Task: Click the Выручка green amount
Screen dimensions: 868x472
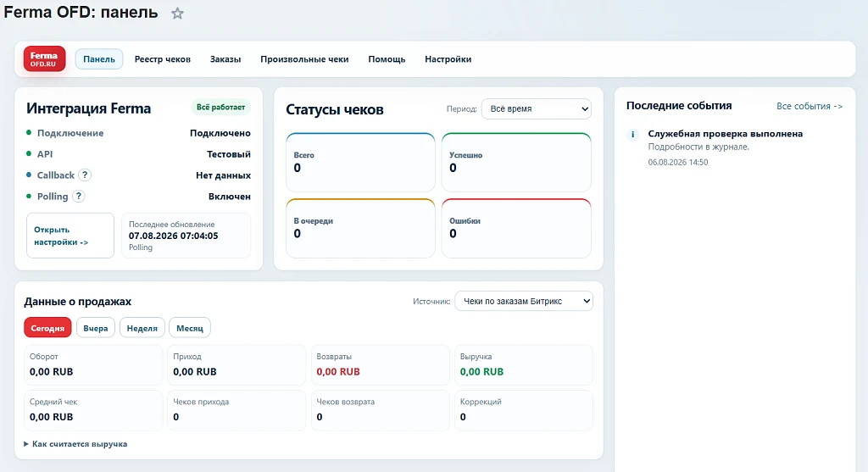Action: [481, 372]
